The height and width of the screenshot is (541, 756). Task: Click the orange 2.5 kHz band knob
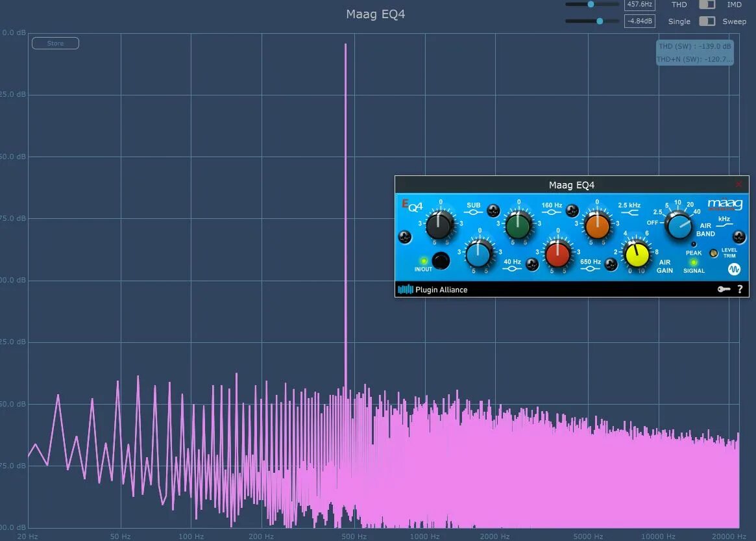pyautogui.click(x=597, y=225)
